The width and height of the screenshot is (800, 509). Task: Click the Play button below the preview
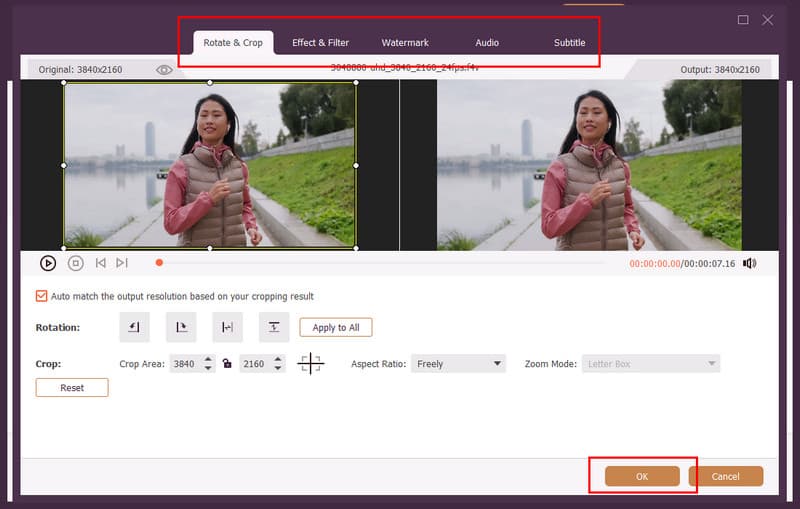tap(48, 263)
